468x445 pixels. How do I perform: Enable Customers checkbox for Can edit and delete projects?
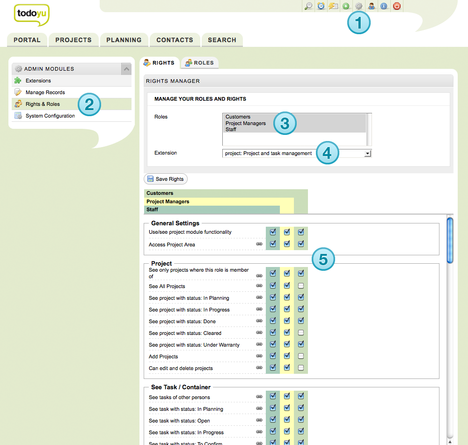tap(301, 368)
